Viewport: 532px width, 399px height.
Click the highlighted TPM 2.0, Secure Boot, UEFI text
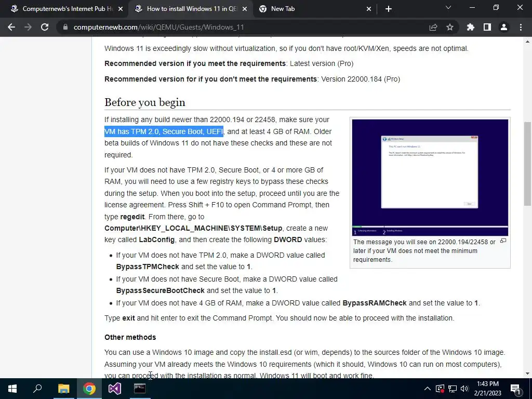pyautogui.click(x=164, y=131)
